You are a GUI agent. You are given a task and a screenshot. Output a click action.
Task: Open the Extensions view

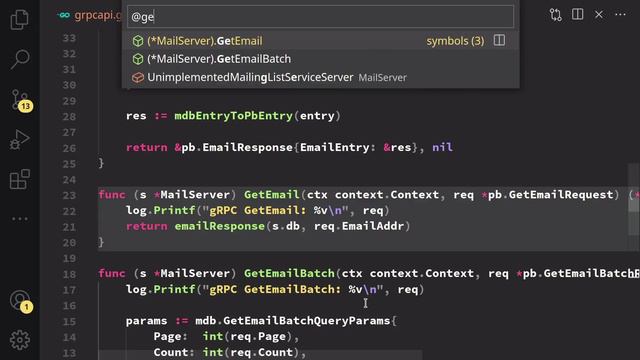tap(20, 179)
